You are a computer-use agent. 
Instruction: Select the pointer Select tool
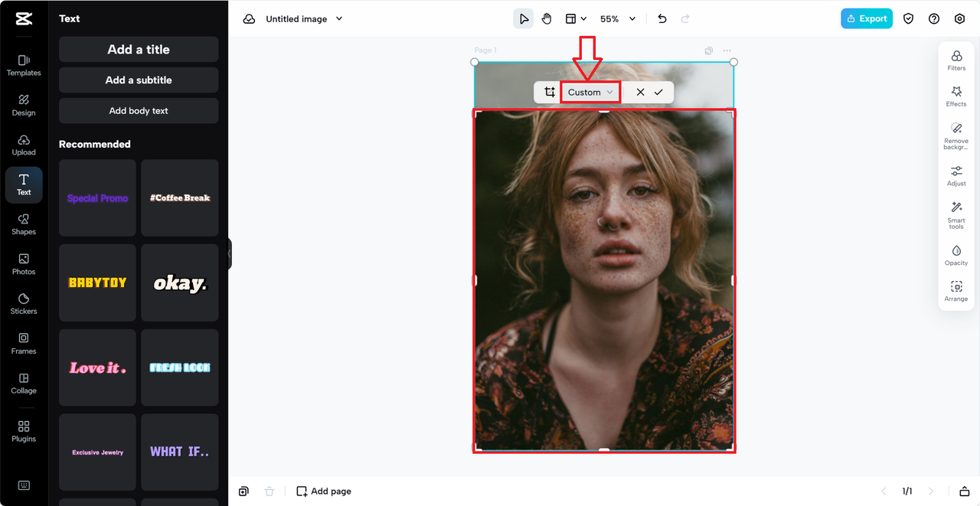[x=523, y=19]
